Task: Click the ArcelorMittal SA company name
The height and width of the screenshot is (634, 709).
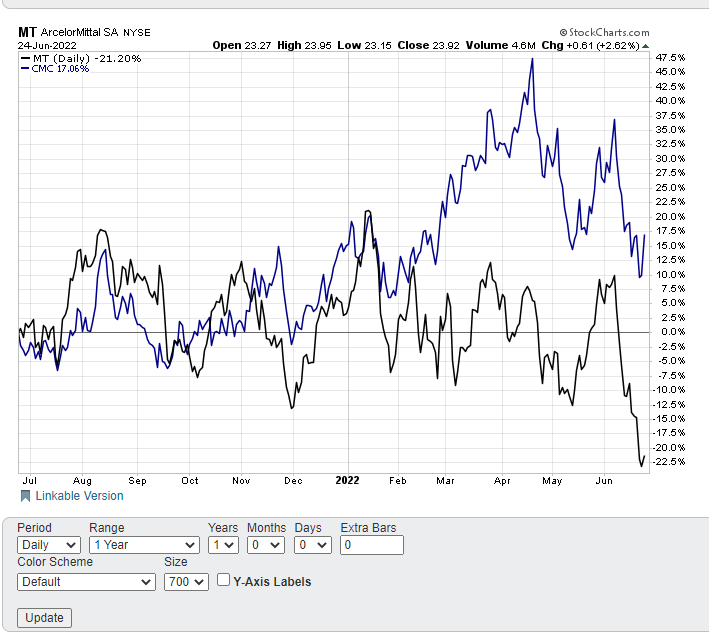Action: [79, 32]
